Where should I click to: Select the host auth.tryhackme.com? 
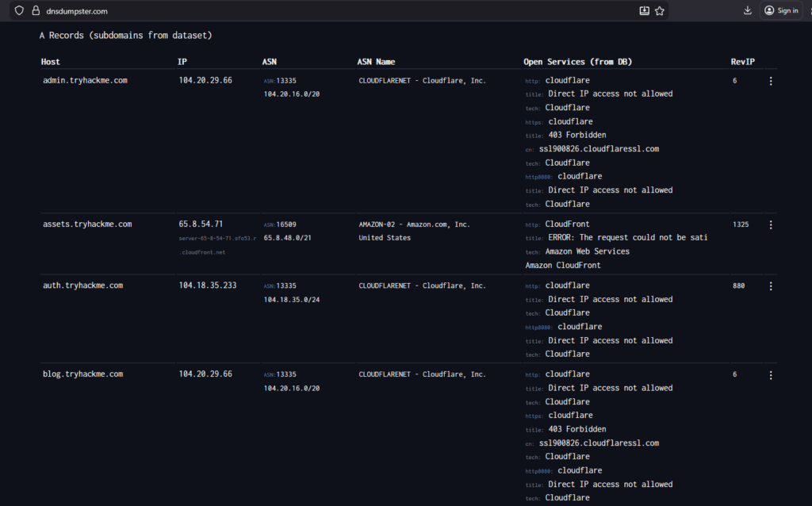[82, 286]
